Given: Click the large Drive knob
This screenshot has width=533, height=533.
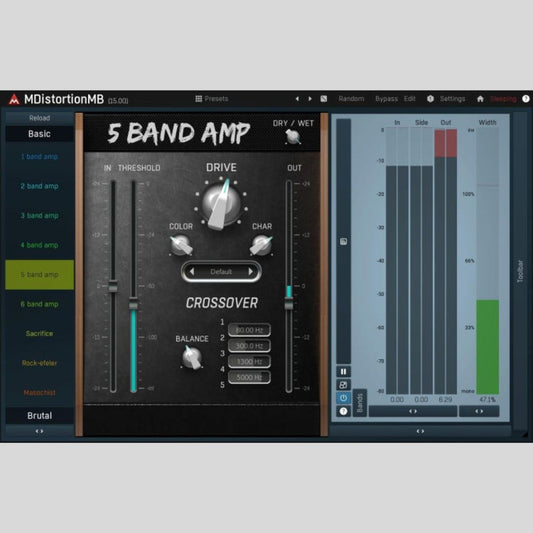Looking at the screenshot, I should (x=221, y=204).
